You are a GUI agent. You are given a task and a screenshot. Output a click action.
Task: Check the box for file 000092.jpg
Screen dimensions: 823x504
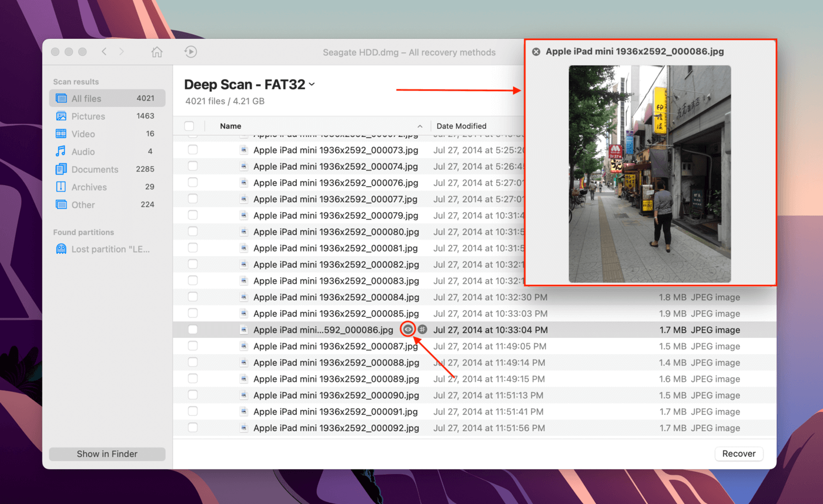point(193,428)
